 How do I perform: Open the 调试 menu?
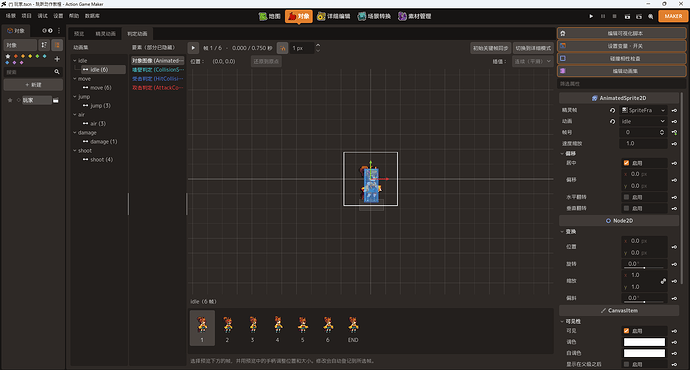(42, 16)
